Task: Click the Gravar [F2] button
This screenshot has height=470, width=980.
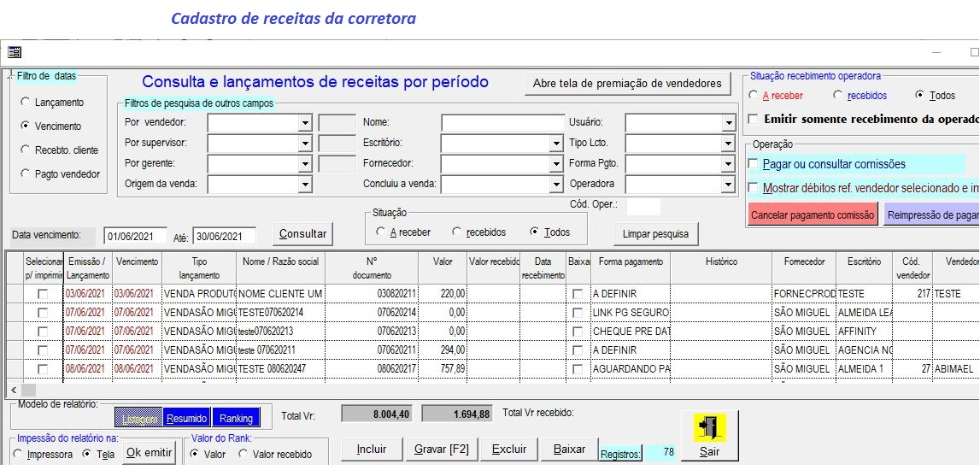Action: pyautogui.click(x=441, y=449)
